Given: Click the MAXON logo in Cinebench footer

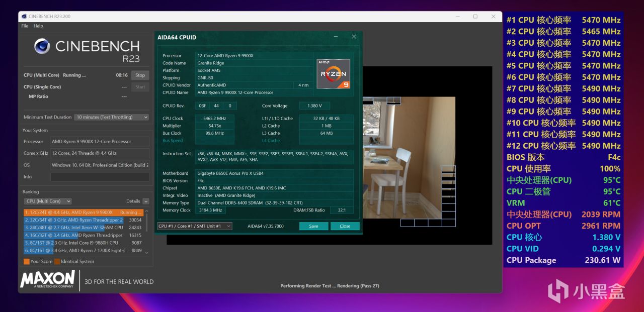Looking at the screenshot, I should pyautogui.click(x=48, y=279).
